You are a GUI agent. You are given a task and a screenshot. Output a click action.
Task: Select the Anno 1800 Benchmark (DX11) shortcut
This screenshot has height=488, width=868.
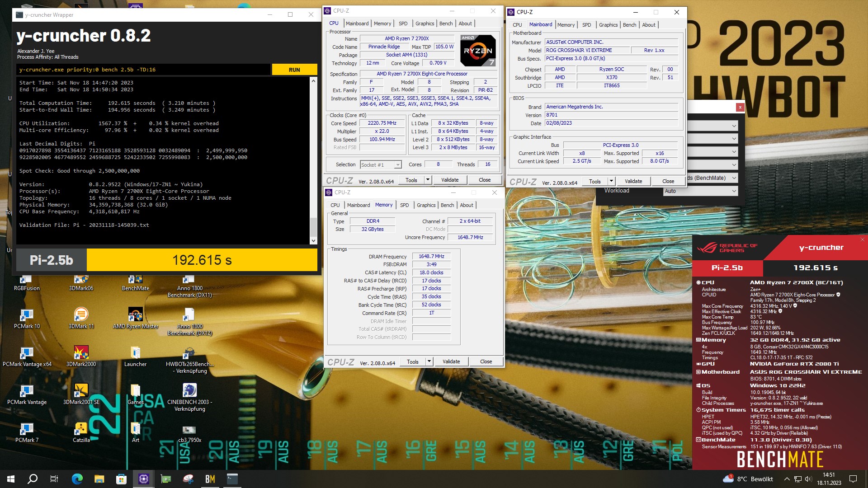[189, 286]
